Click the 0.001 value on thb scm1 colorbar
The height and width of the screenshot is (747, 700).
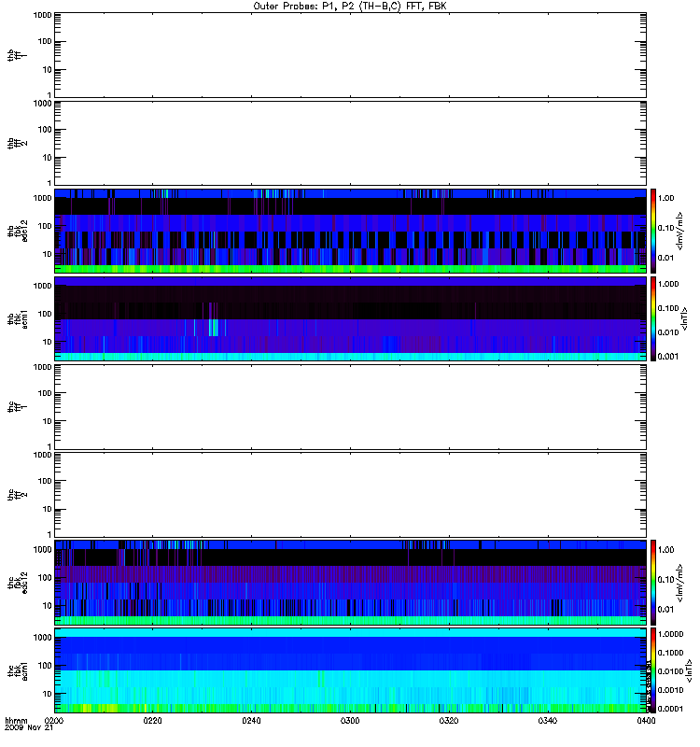tap(668, 357)
